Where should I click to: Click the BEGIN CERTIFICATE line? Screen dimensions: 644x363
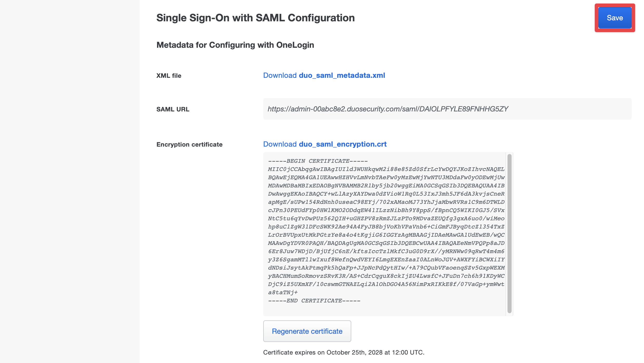coord(318,161)
